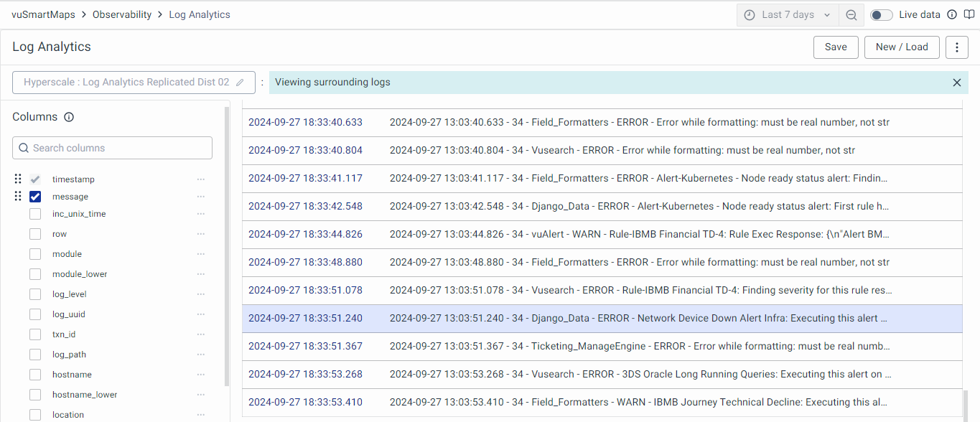
Task: Open the three-dot more options menu
Action: pyautogui.click(x=956, y=47)
